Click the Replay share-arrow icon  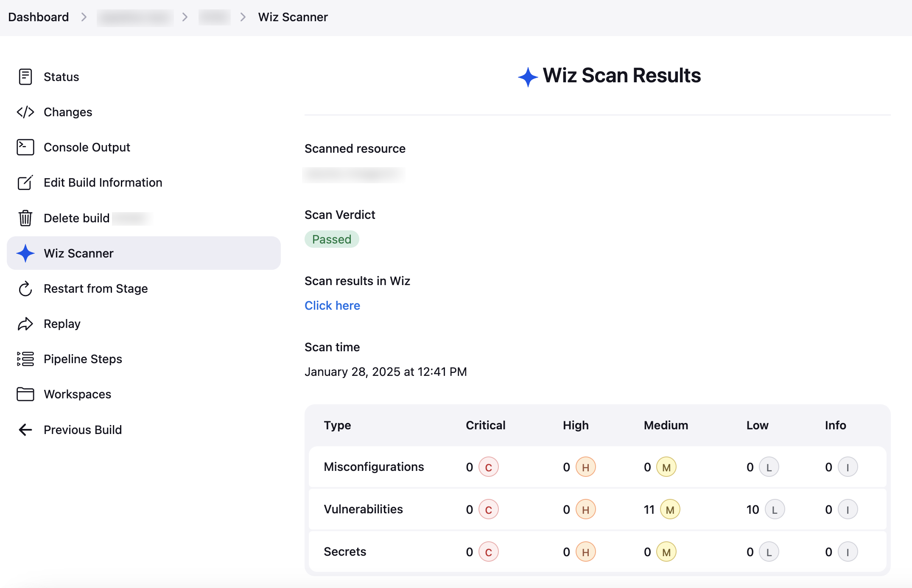pyautogui.click(x=25, y=324)
